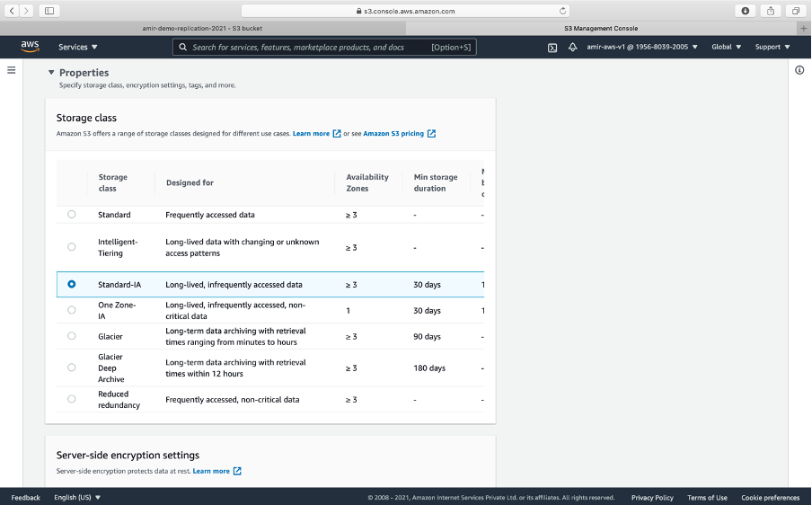Screen dimensions: 812x505
Task: Open the Global region dropdown
Action: 726,47
